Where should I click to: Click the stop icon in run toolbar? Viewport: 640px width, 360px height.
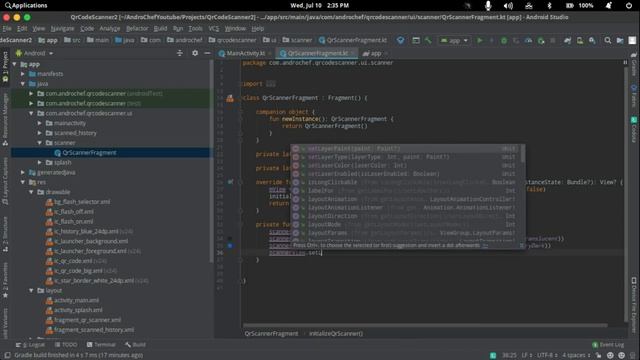pos(553,40)
